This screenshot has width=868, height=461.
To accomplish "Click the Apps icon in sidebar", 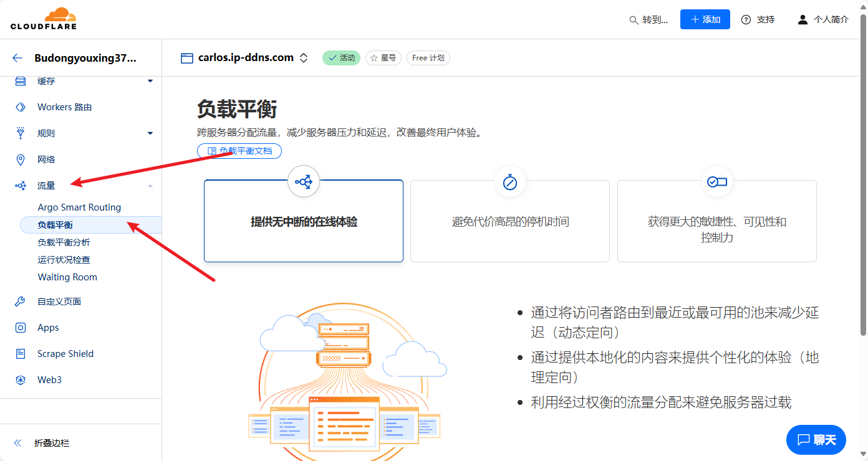I will coord(21,328).
